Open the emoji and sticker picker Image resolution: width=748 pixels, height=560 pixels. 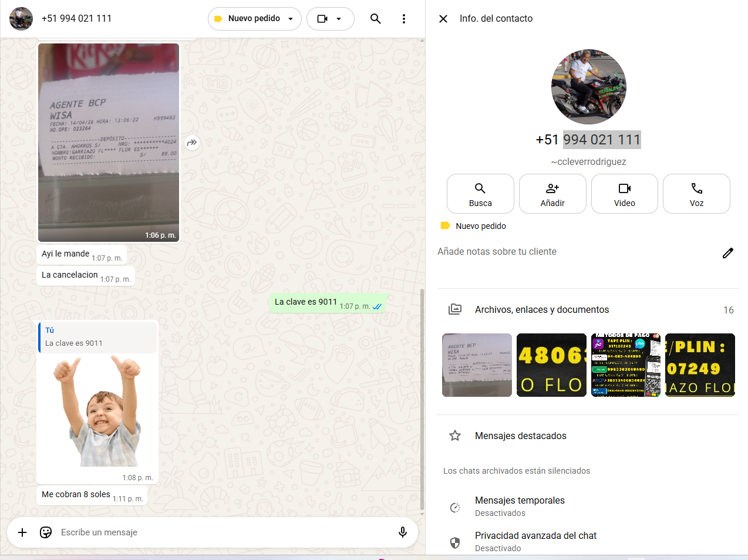click(46, 532)
